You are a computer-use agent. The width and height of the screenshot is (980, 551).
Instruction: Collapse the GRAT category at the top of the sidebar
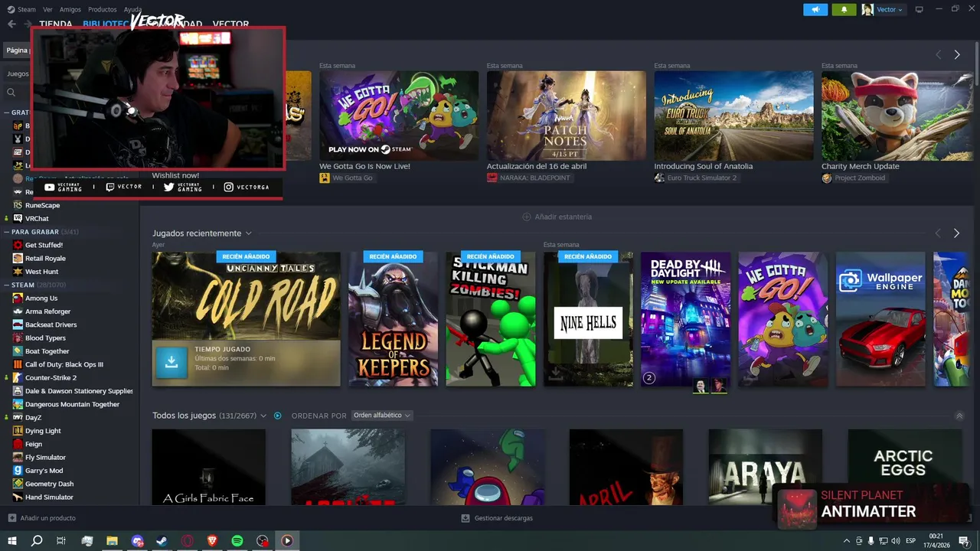(x=6, y=112)
